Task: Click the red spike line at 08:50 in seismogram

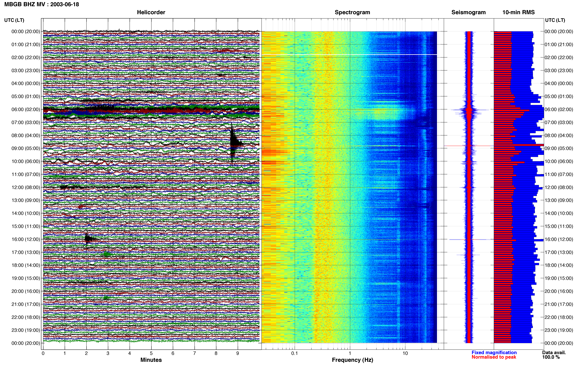Action: click(x=469, y=146)
